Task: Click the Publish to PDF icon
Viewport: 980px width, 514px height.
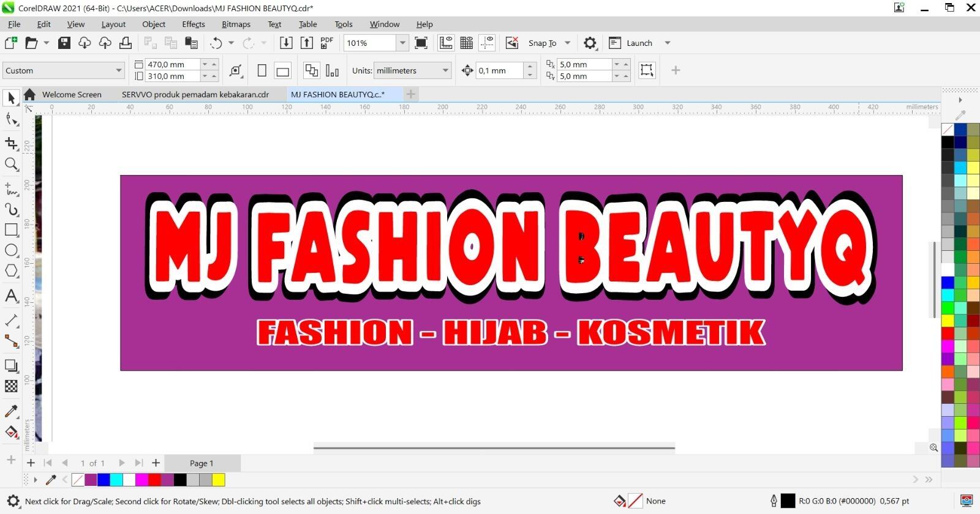Action: pos(327,43)
